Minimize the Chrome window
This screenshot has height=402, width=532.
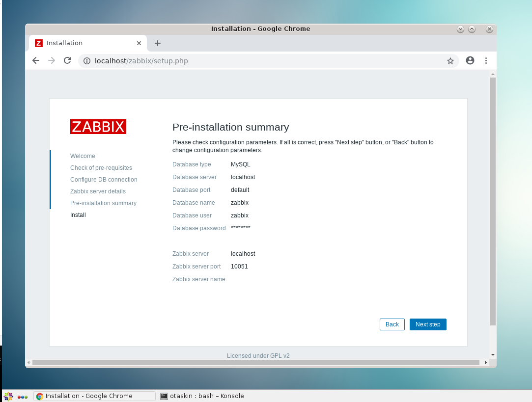pyautogui.click(x=460, y=29)
